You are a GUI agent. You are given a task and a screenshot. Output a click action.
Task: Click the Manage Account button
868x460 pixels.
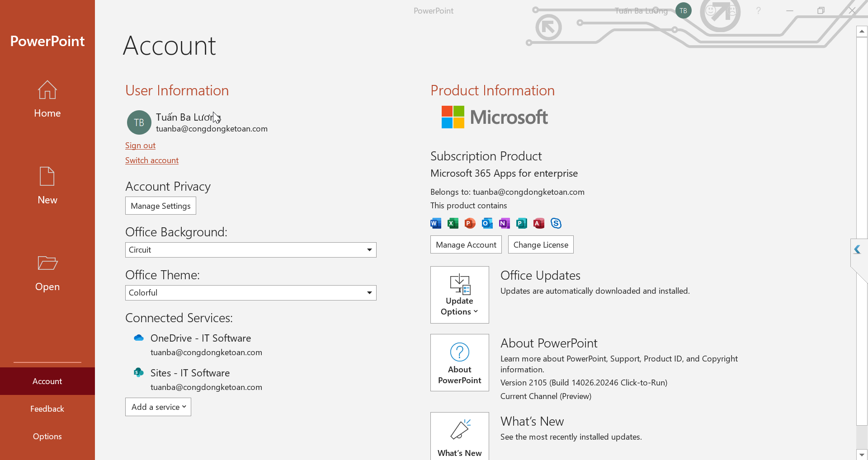(x=466, y=244)
